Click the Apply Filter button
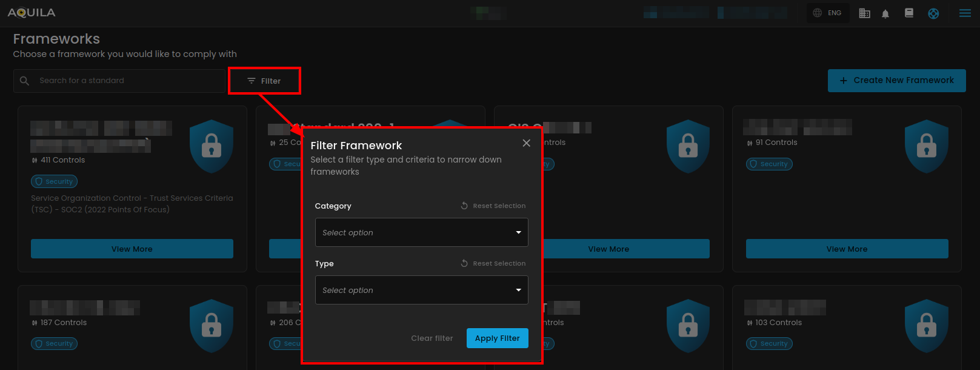 497,338
